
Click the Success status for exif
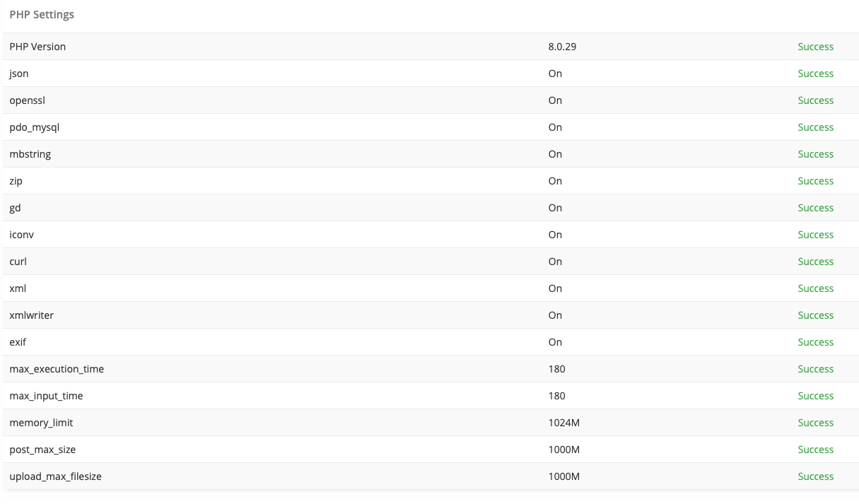tap(815, 342)
